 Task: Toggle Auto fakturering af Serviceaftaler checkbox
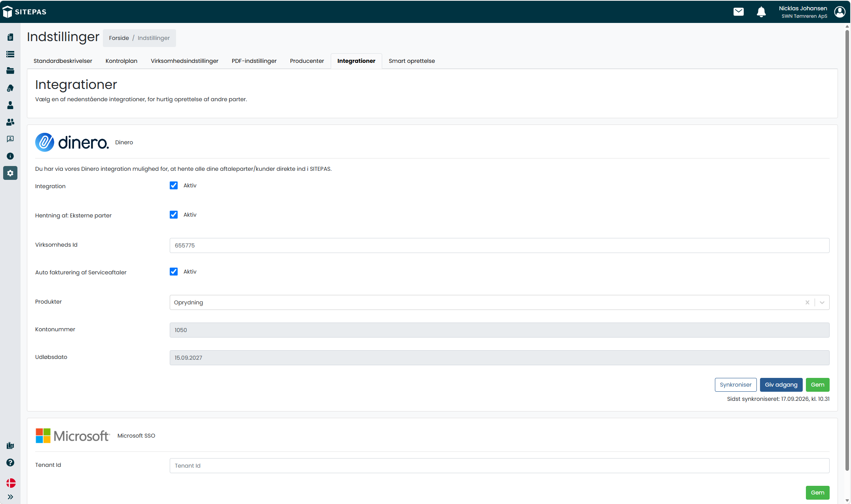[x=174, y=272]
